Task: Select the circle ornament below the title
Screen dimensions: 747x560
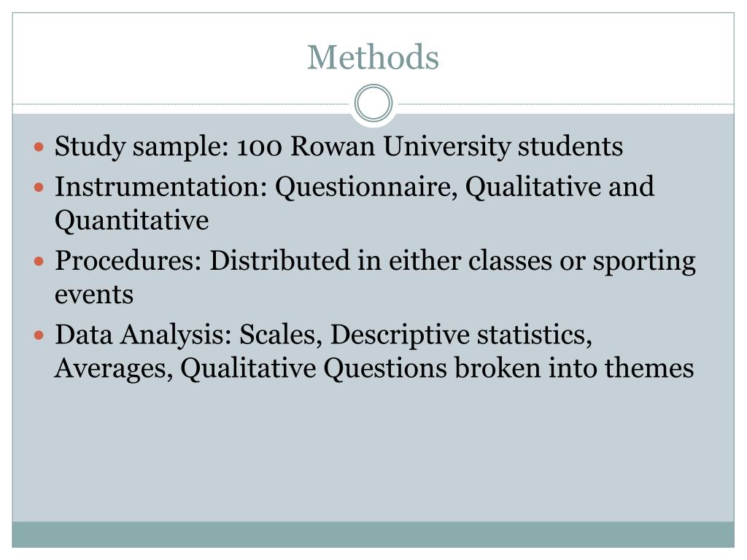Action: (373, 103)
